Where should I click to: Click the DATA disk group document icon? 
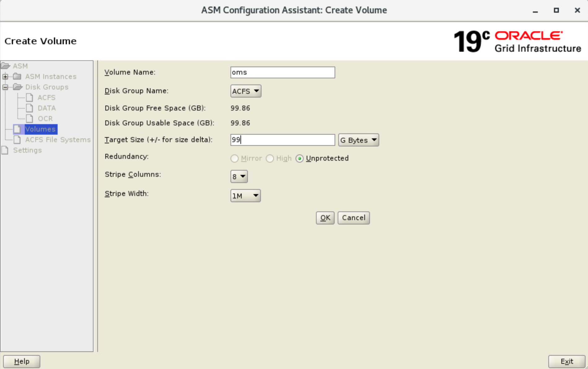click(29, 108)
